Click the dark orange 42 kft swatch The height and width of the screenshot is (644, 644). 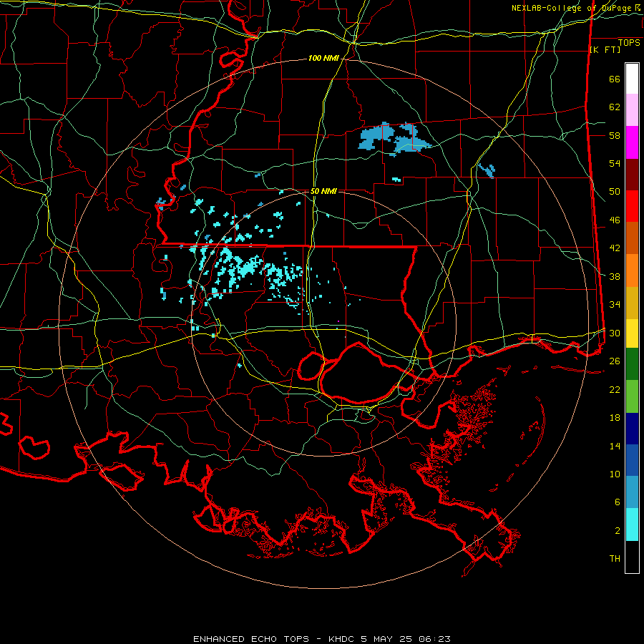(632, 238)
